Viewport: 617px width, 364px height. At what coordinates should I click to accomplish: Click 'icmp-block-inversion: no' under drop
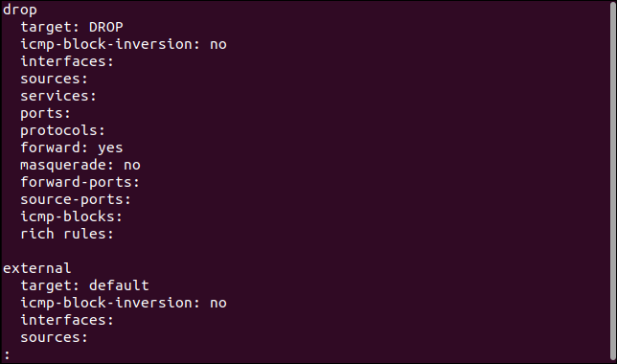tap(124, 44)
